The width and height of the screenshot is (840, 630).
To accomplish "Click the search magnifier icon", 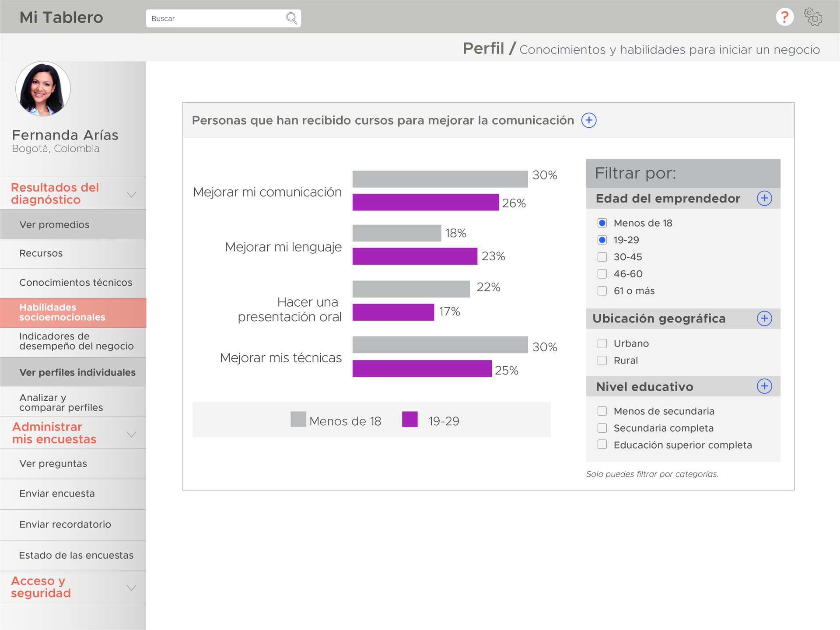I will 291,18.
